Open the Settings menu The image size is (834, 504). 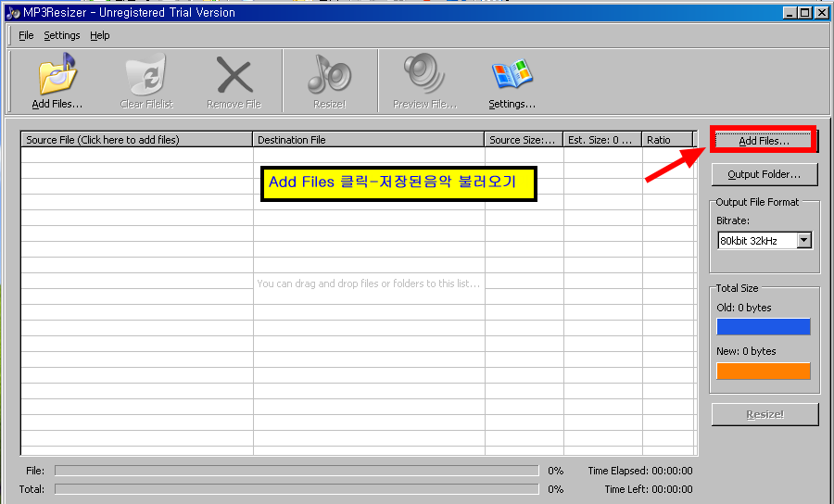coord(62,35)
